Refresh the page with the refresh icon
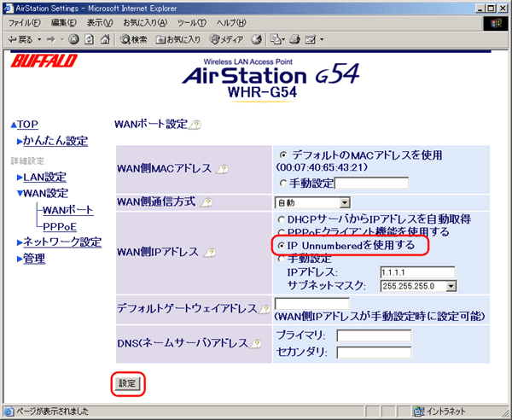This screenshot has width=512, height=420. tap(89, 40)
